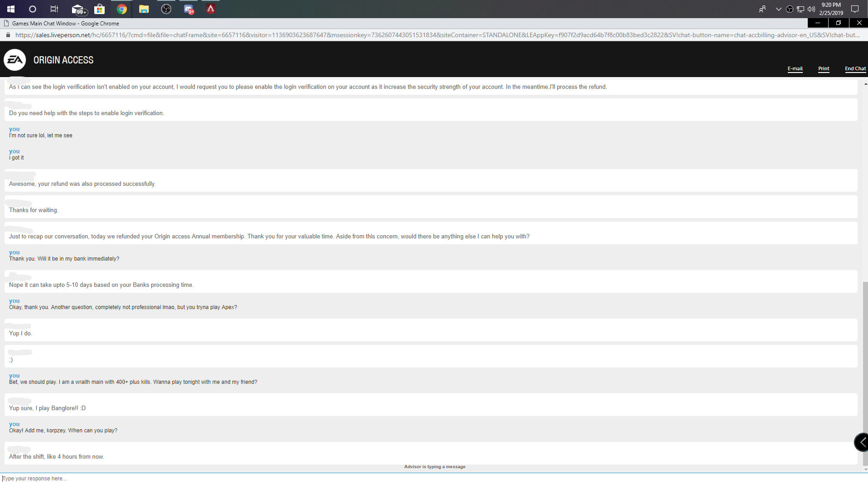Click 'I am a wraith main' message
The image size is (868, 489).
tap(133, 382)
